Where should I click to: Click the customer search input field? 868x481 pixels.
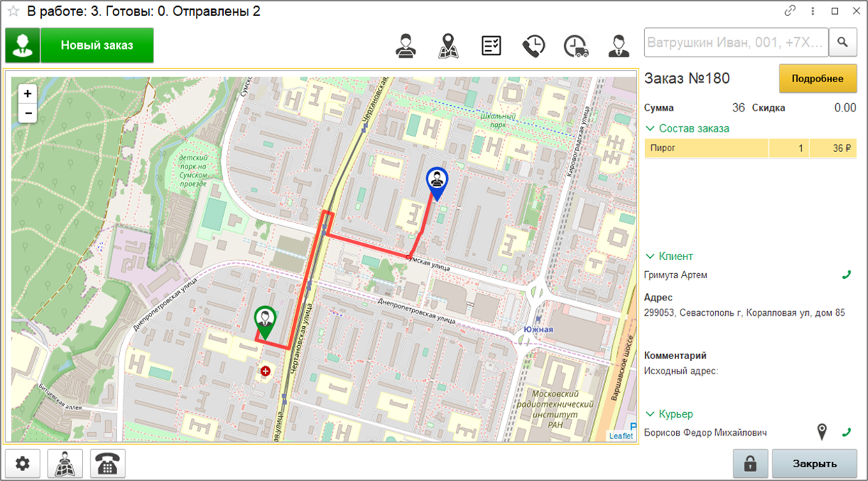click(x=736, y=43)
